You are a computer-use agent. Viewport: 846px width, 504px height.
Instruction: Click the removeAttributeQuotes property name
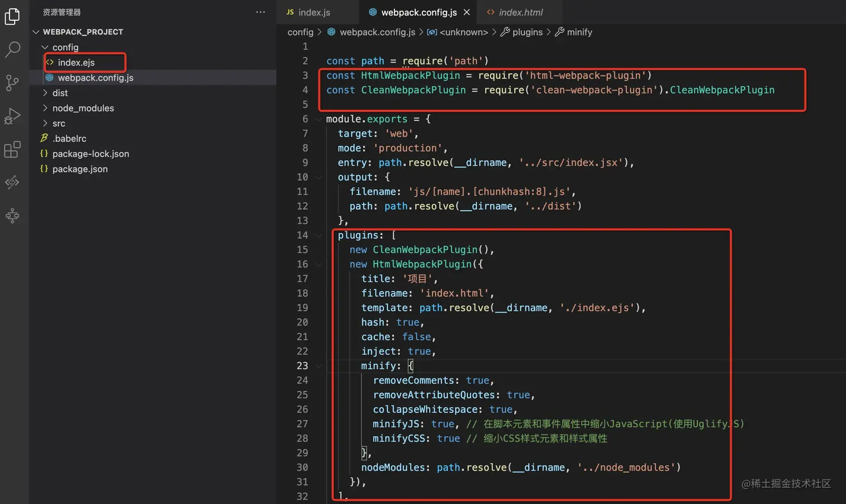tap(434, 395)
